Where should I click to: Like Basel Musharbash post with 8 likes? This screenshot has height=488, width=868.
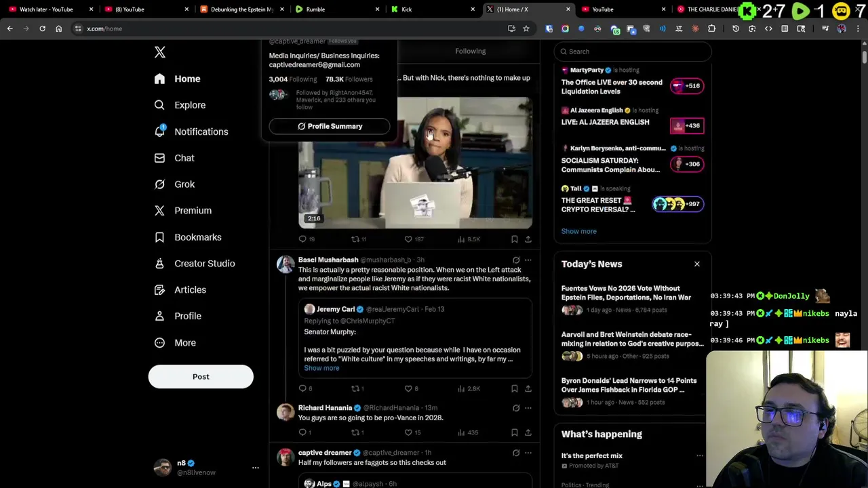[412, 388]
